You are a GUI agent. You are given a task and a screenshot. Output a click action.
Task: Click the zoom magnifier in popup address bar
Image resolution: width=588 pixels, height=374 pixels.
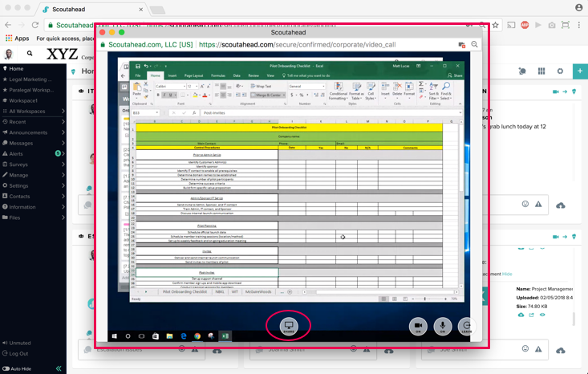(x=475, y=45)
